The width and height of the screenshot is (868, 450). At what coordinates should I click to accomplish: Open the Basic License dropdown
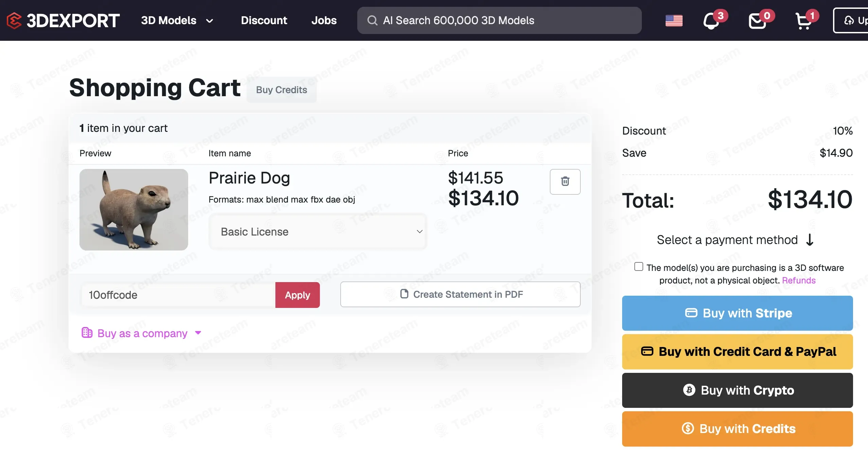[x=318, y=232]
